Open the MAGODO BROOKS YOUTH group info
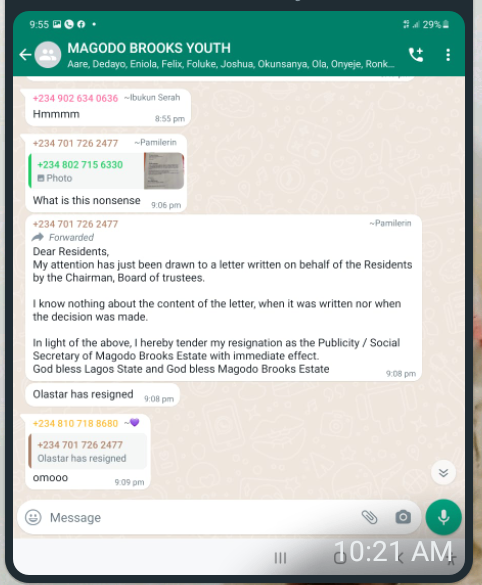This screenshot has width=482, height=585. coord(149,48)
